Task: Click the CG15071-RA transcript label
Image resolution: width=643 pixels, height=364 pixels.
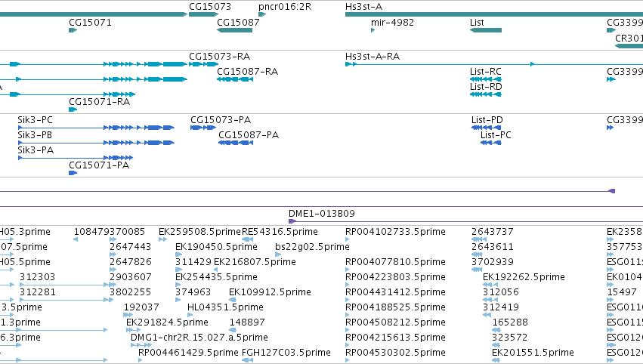Action: tap(99, 102)
